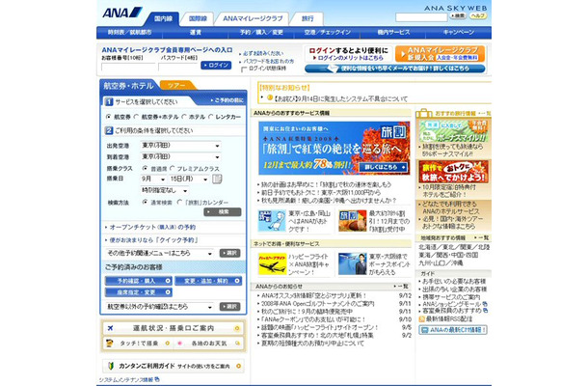Open the ANAマイレージクラブ tab
Viewport: 588px width, 386px height.
[253, 18]
